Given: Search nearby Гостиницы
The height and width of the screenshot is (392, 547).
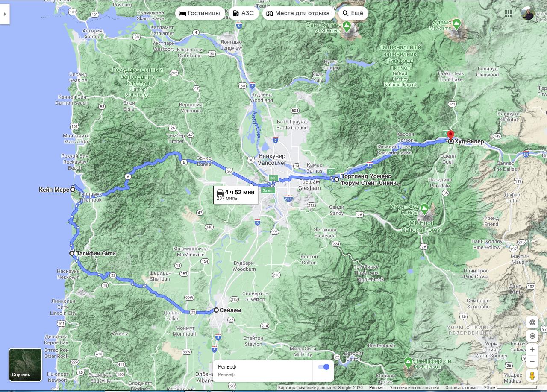Looking at the screenshot, I should pyautogui.click(x=200, y=13).
